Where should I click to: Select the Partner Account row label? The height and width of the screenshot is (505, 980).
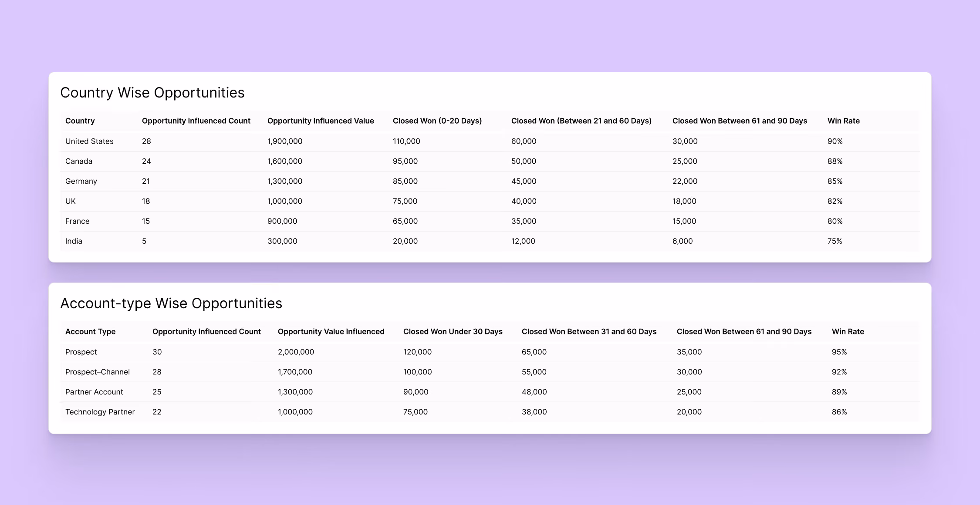tap(94, 392)
